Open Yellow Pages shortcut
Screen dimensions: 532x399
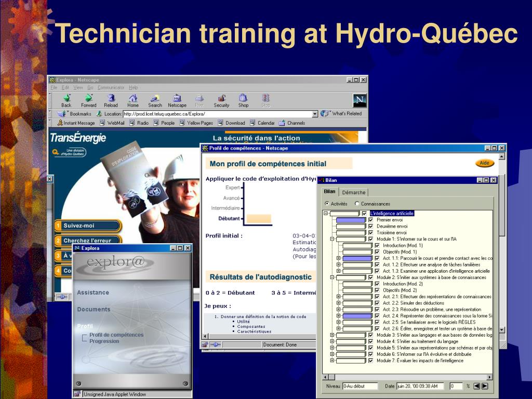(x=196, y=123)
